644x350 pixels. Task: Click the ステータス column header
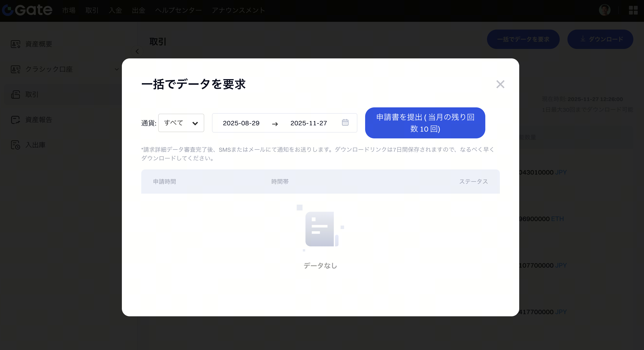[473, 182]
